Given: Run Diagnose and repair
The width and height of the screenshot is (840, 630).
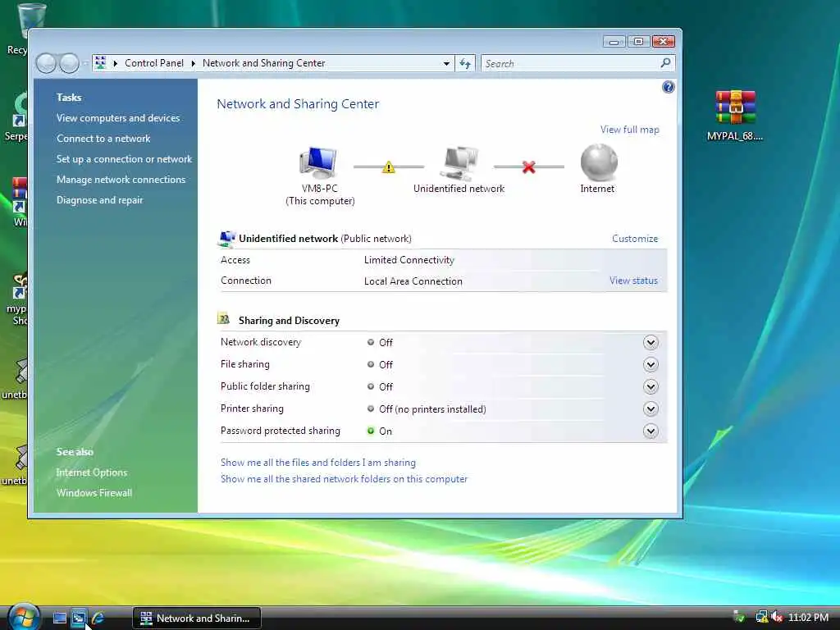Looking at the screenshot, I should tap(99, 200).
